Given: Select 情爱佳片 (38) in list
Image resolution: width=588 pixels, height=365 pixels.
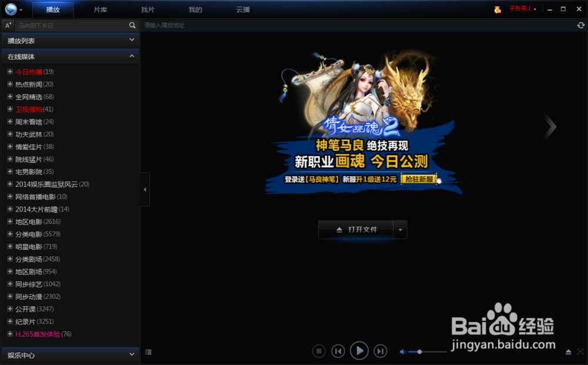Looking at the screenshot, I should click(35, 146).
